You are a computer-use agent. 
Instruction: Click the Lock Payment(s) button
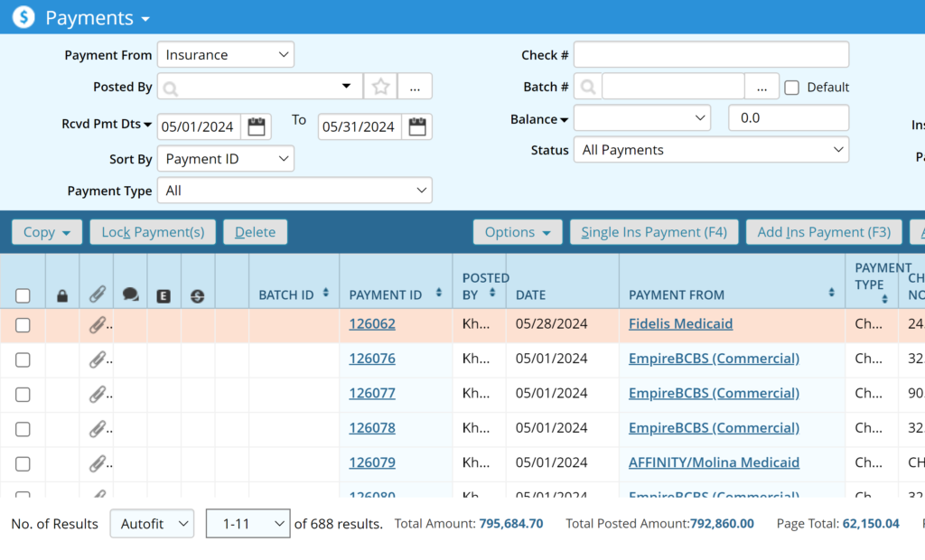[x=153, y=232]
